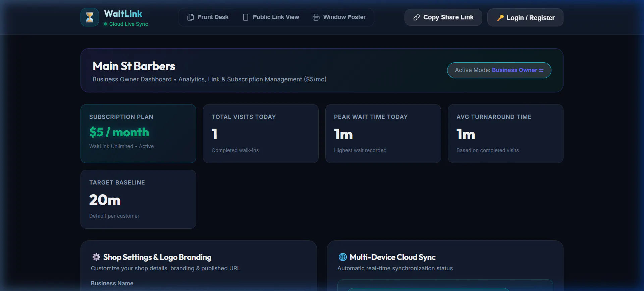Click the Copy Share Link button
This screenshot has height=291, width=644.
click(443, 17)
